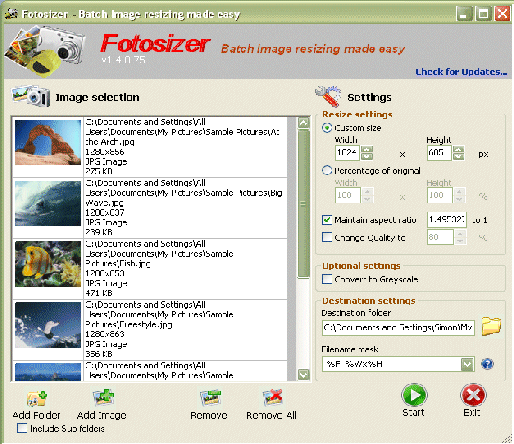Click the Remove All icon
The width and height of the screenshot is (514, 444).
[272, 398]
